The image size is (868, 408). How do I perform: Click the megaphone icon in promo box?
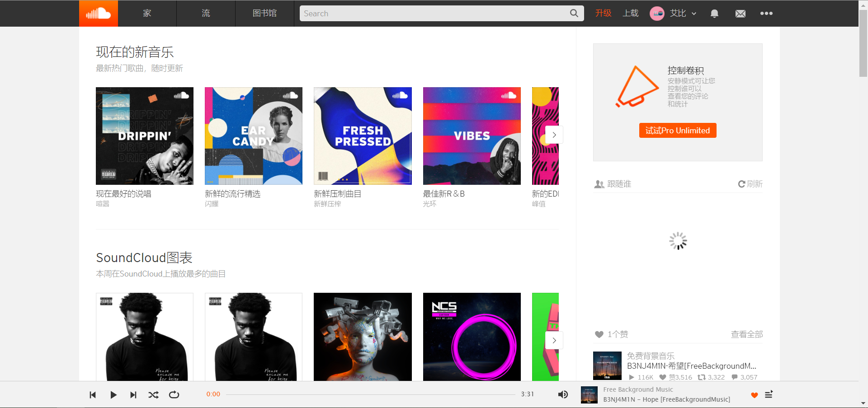tap(637, 87)
